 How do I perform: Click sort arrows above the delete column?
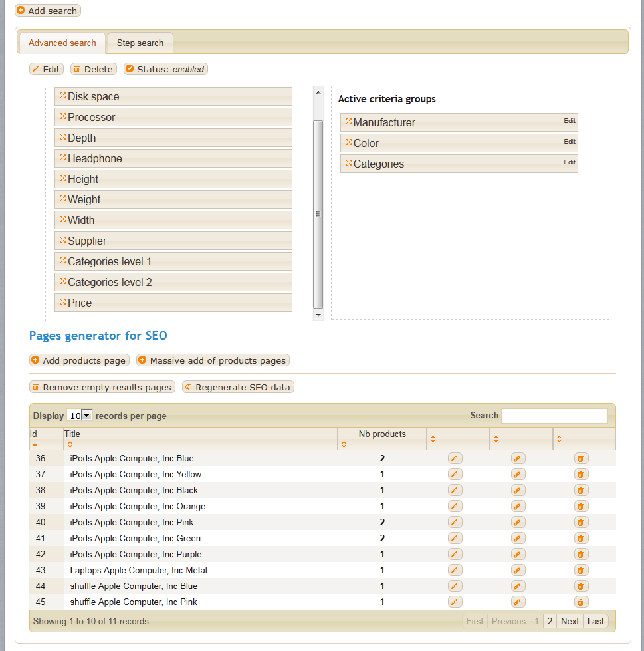pyautogui.click(x=560, y=440)
